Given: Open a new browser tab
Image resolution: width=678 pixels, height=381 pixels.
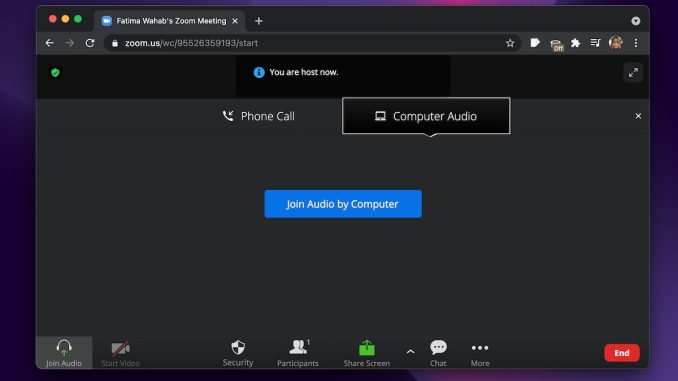Looking at the screenshot, I should 259,21.
